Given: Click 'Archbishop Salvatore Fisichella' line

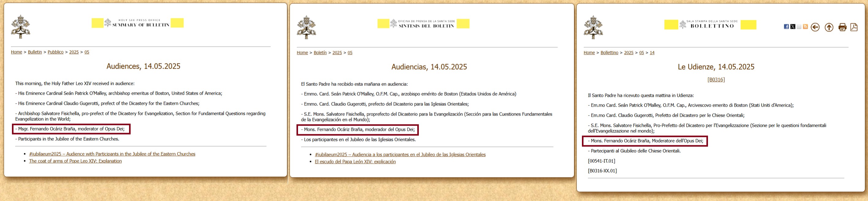Looking at the screenshot, I should point(140,116).
